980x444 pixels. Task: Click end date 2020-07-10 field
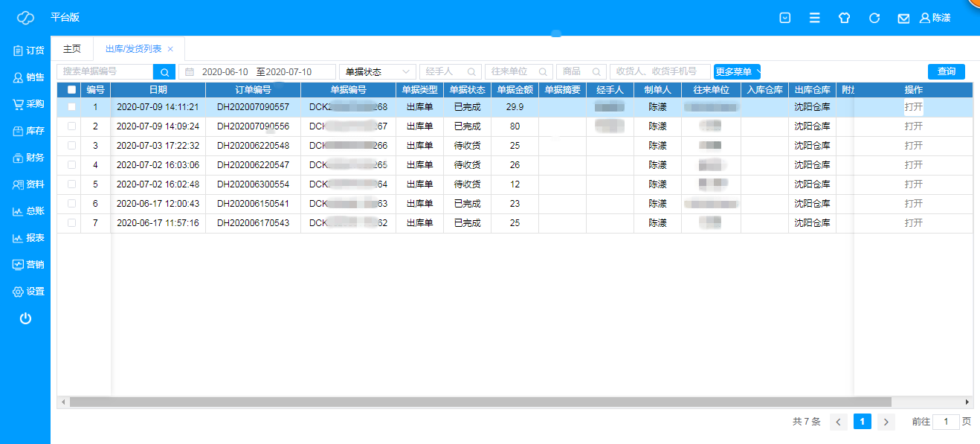[289, 72]
